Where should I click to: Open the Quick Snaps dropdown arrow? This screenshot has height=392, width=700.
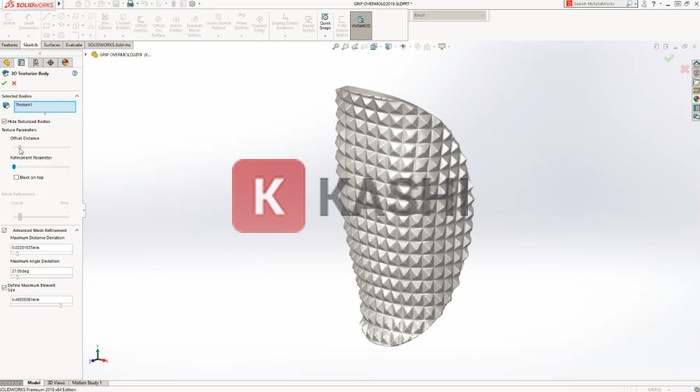[325, 36]
